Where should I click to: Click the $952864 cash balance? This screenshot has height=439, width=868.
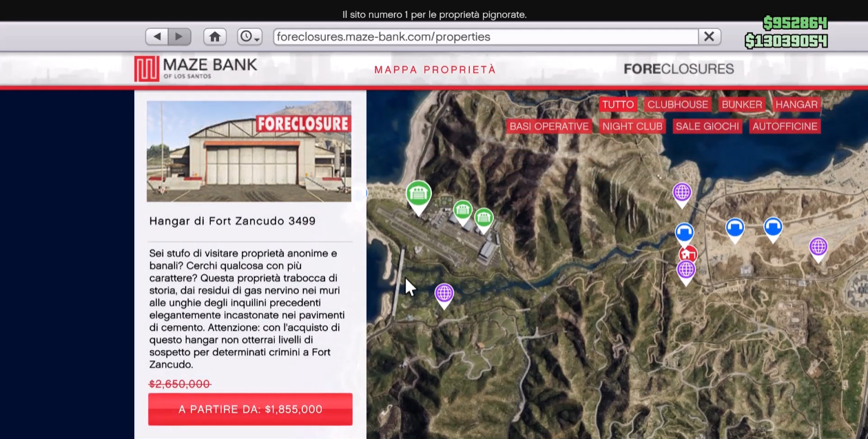point(795,23)
